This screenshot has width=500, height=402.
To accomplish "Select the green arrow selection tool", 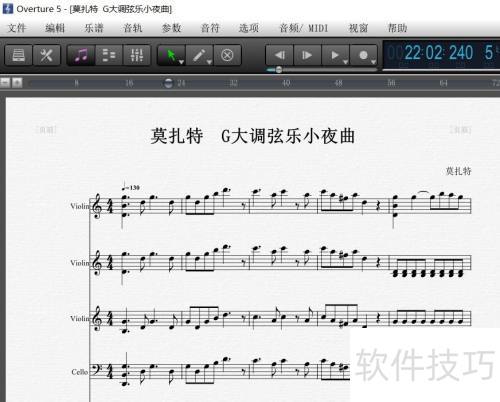I will [x=170, y=55].
